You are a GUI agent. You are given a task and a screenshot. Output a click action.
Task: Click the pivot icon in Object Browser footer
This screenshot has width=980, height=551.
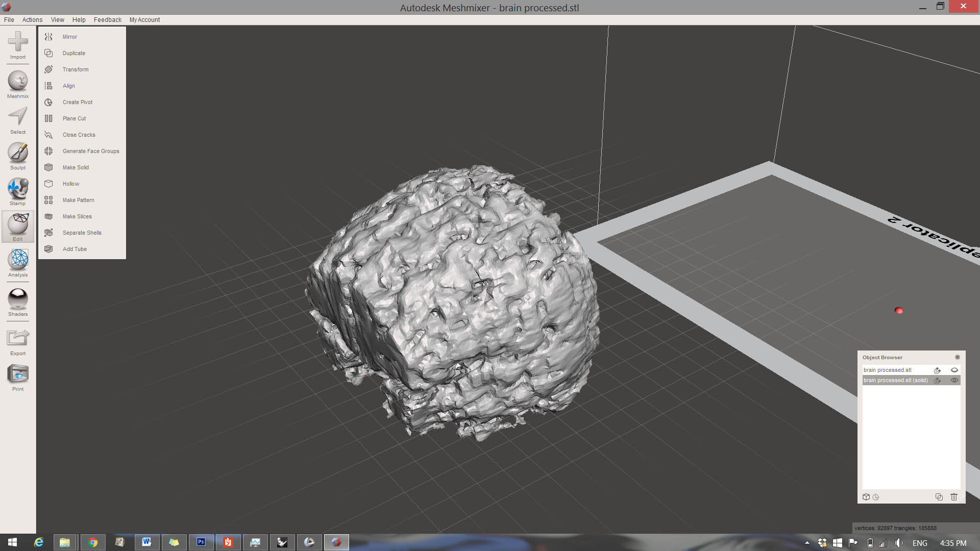pos(876,497)
